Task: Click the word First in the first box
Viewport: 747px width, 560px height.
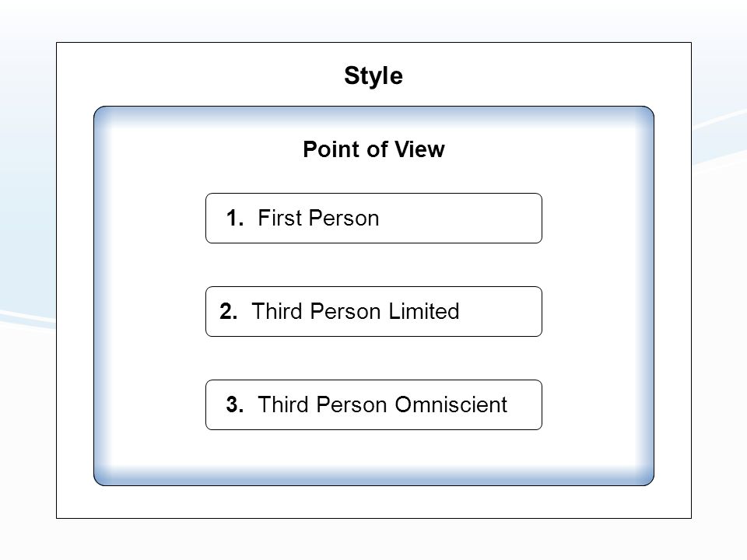Action: tap(279, 218)
